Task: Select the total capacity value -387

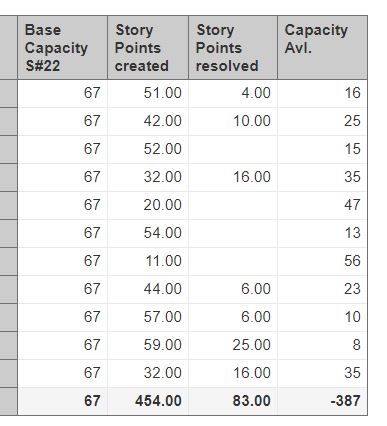Action: tap(322, 401)
